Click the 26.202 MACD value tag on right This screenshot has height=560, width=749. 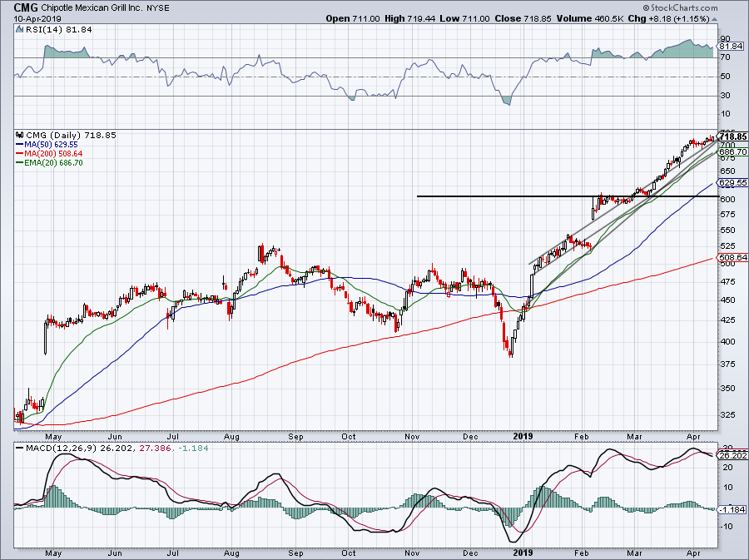point(732,455)
